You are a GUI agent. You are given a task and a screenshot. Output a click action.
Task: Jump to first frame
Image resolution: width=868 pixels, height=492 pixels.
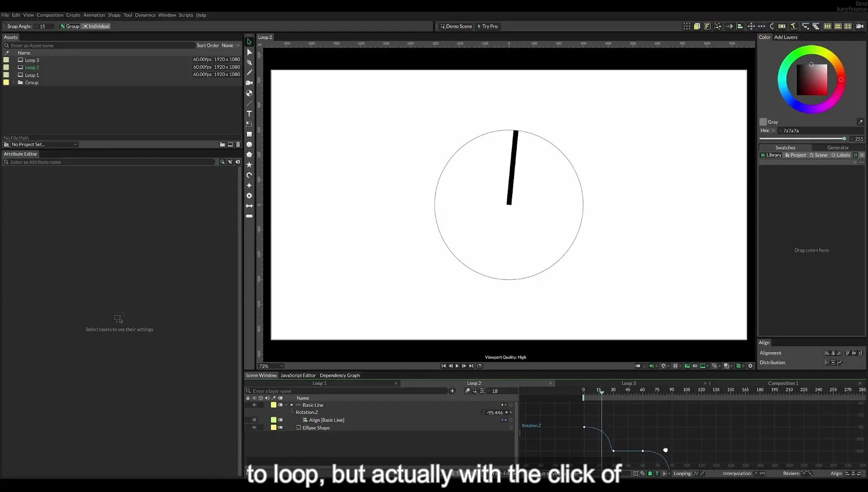point(443,366)
